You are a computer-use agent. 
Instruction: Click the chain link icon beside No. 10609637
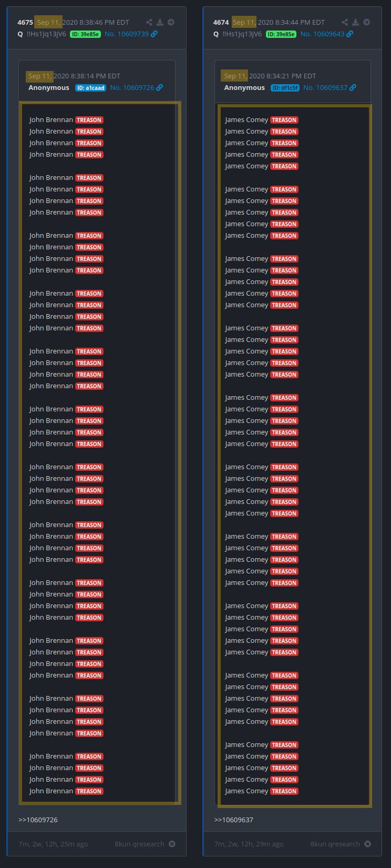(x=353, y=87)
